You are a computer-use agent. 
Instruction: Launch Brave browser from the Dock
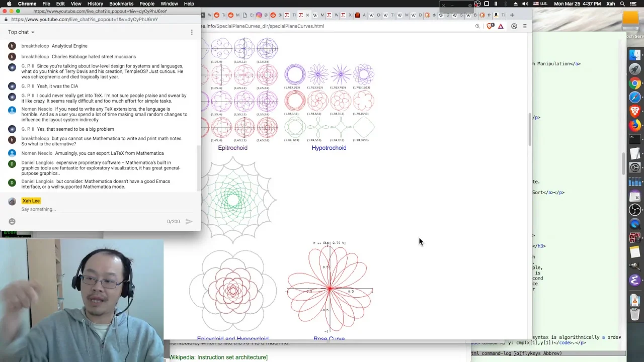(635, 111)
